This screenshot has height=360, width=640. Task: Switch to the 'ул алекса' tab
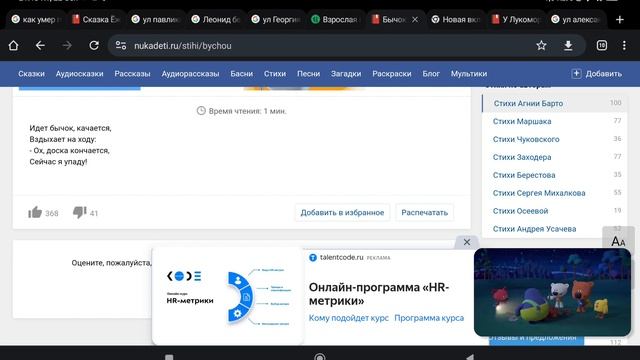[576, 19]
